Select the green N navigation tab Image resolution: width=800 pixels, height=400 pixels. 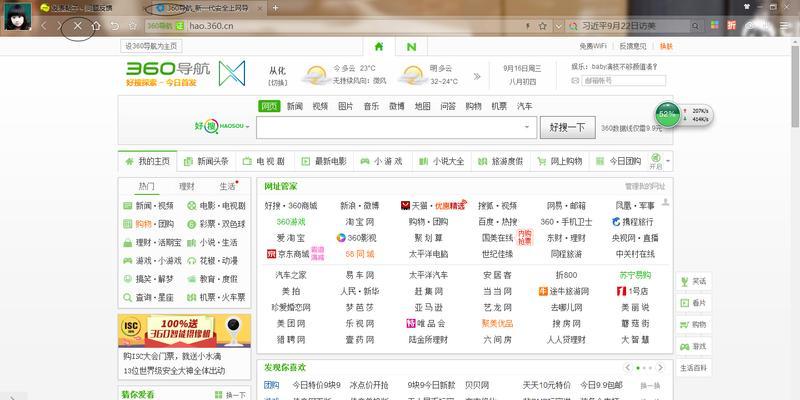click(411, 47)
